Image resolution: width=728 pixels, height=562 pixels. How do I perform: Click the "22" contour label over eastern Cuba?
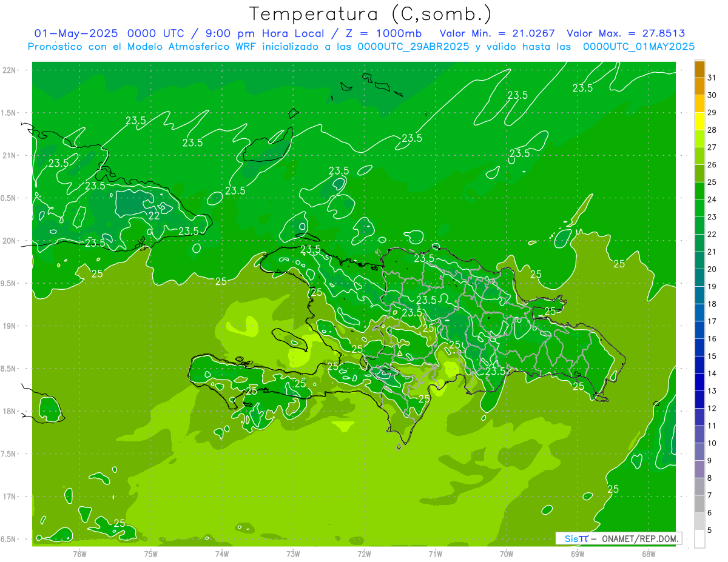tap(154, 216)
